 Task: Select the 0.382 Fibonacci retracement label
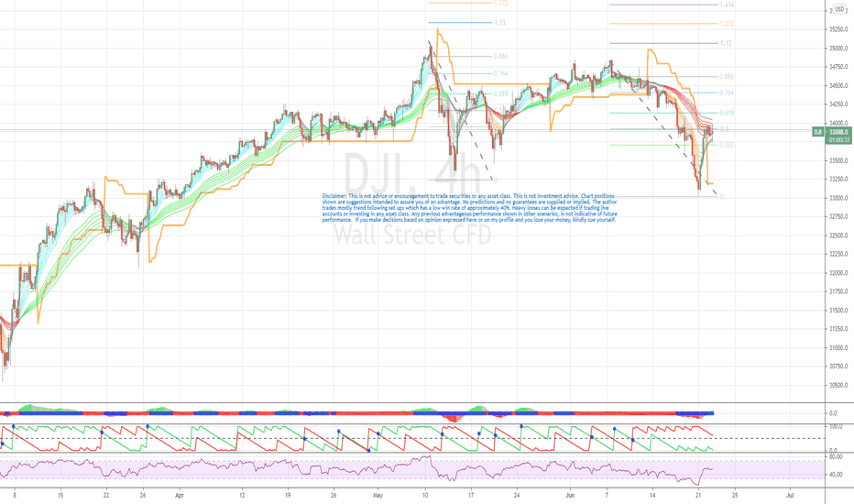tap(727, 145)
